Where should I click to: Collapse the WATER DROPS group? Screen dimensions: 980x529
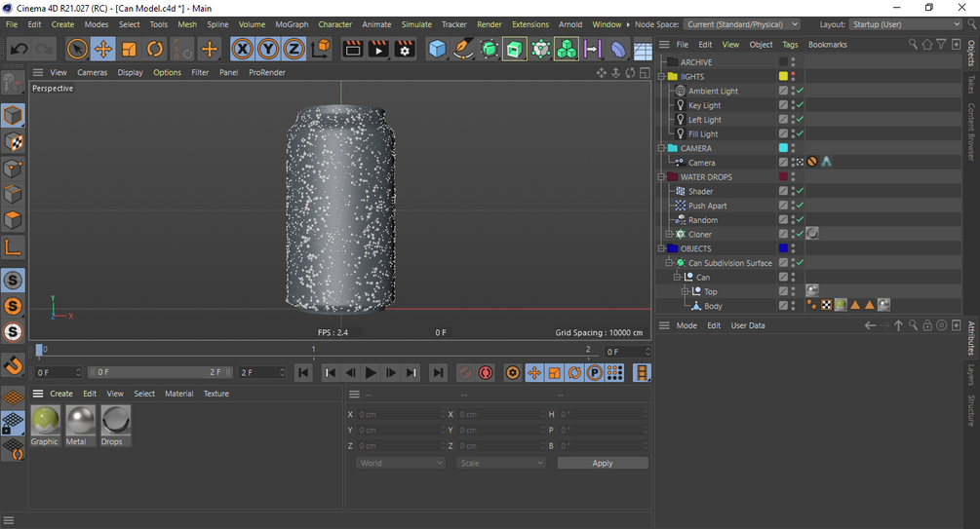661,177
